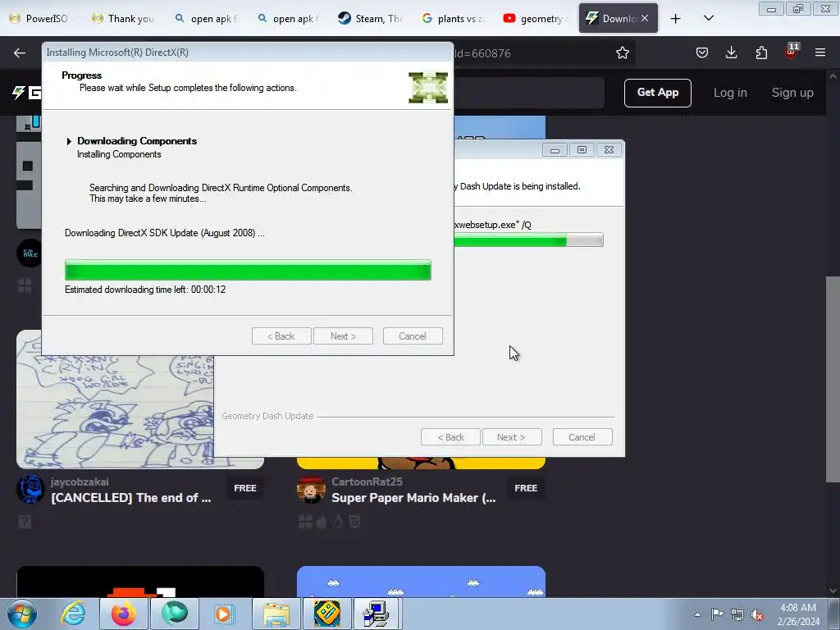Click the Get App button
The width and height of the screenshot is (840, 630).
point(657,93)
